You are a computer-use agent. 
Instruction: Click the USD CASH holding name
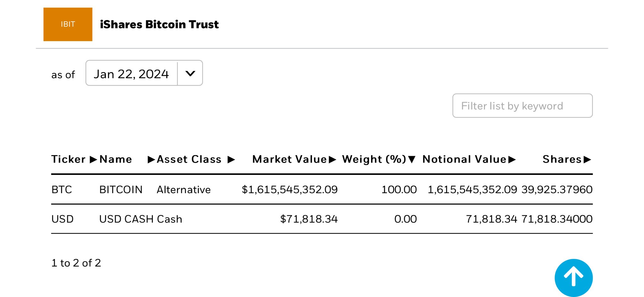point(126,219)
